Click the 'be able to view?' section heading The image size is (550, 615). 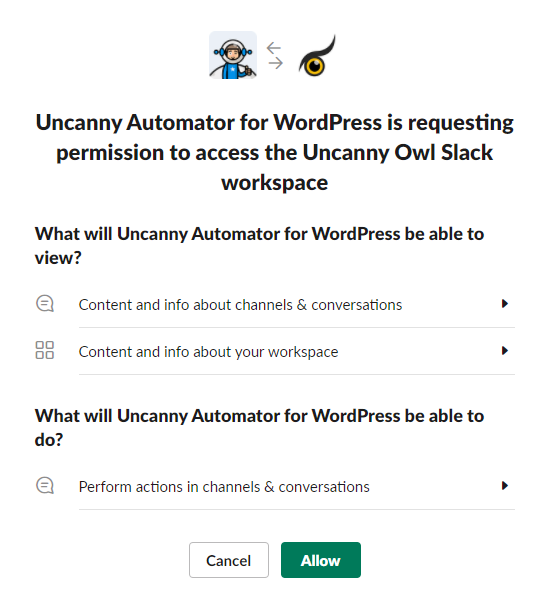(x=259, y=246)
